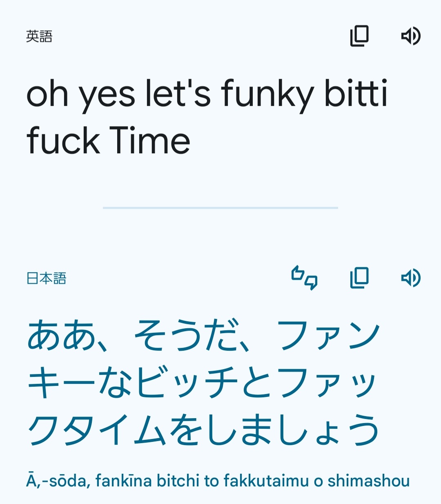Click the thumbs-up half of the rating icon
Viewport: 441px width, 504px height.
pos(298,273)
